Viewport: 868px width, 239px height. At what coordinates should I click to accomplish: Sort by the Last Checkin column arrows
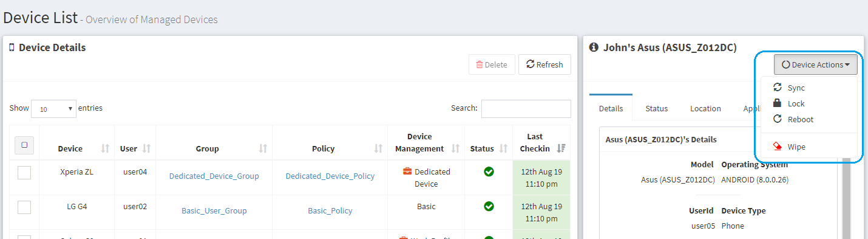(561, 148)
